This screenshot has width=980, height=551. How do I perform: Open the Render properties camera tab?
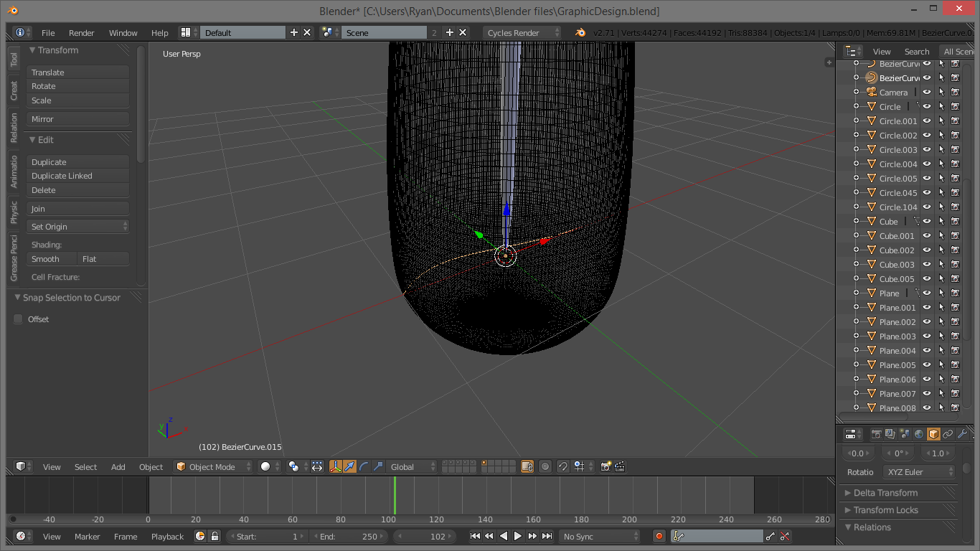876,434
